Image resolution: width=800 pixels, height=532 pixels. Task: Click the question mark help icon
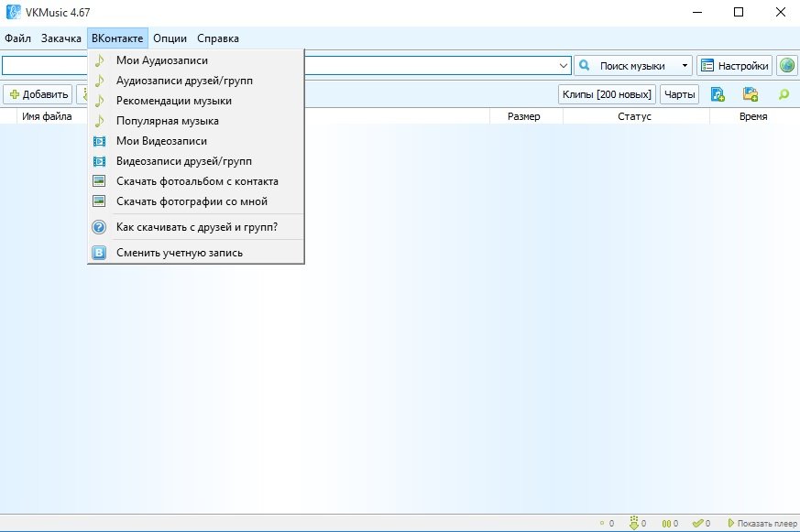[x=99, y=227]
